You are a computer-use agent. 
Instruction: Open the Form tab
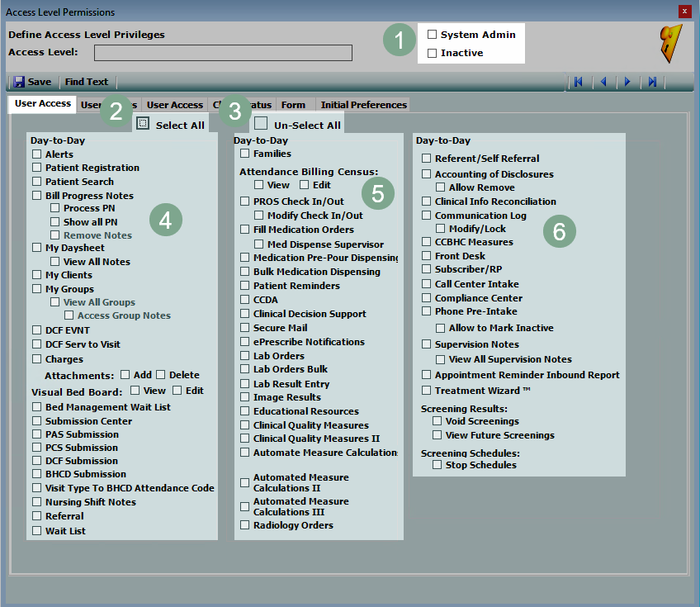click(293, 105)
